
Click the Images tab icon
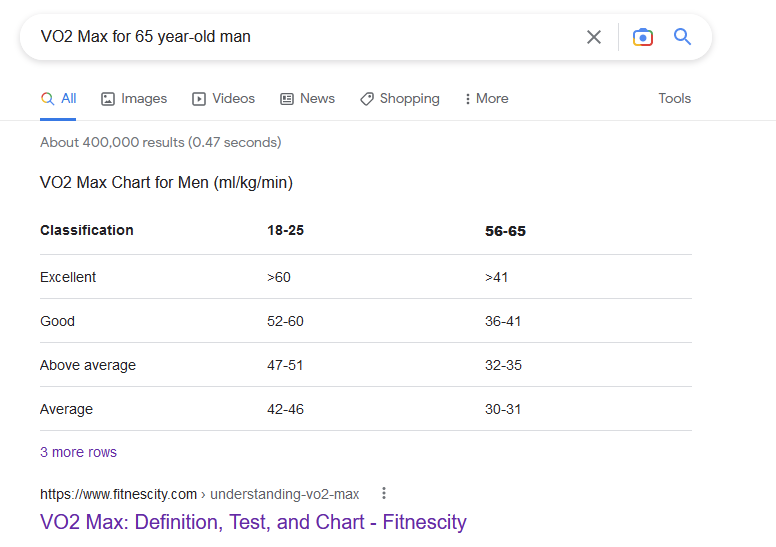(x=108, y=99)
